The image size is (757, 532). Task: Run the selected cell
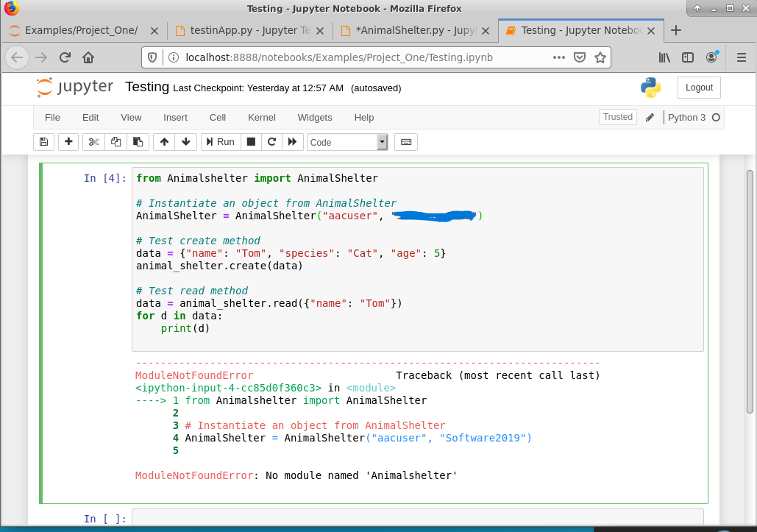click(x=221, y=142)
